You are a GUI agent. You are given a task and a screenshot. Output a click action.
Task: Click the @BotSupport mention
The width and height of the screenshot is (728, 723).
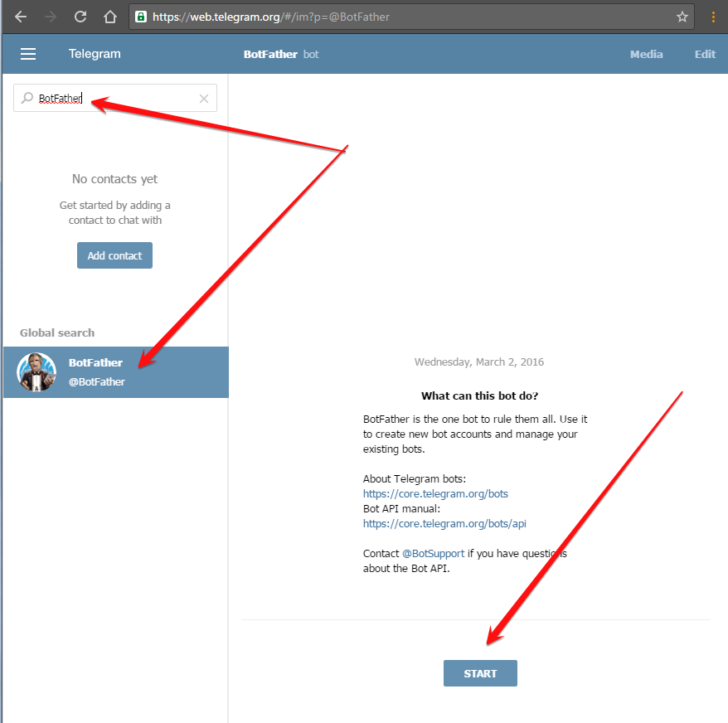433,553
